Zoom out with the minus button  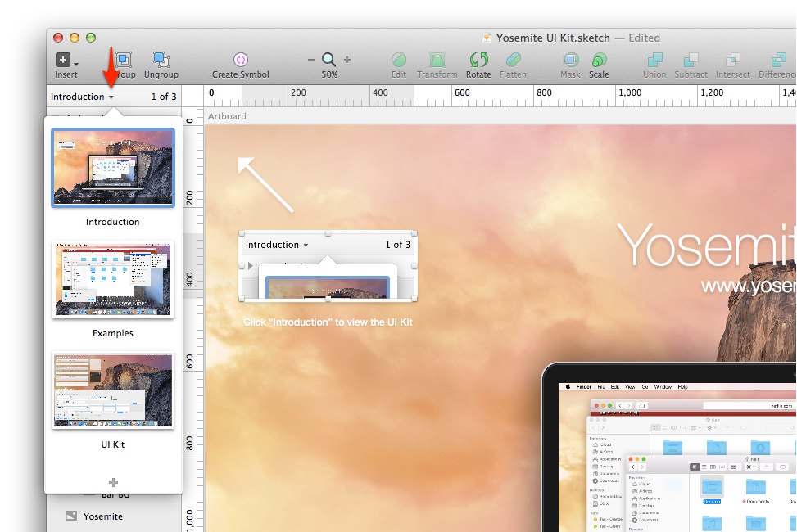pyautogui.click(x=311, y=60)
